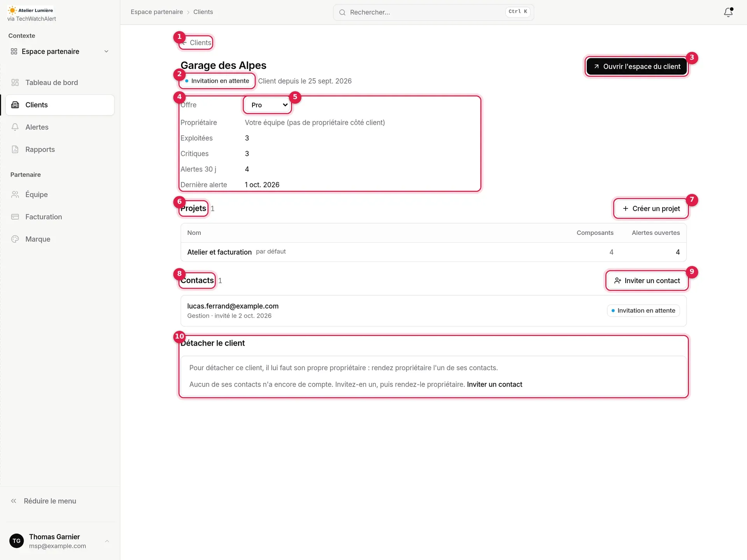Expand the Thomas Garnier account menu
The height and width of the screenshot is (560, 747).
point(60,541)
